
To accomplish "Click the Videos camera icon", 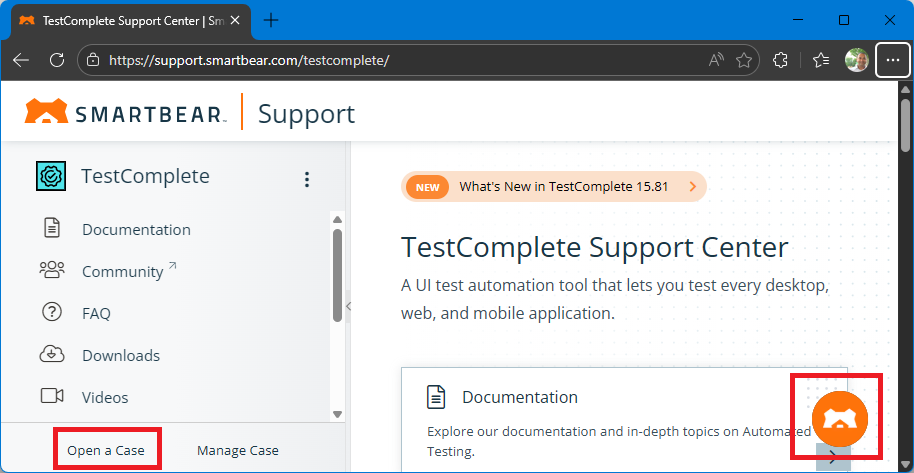I will (52, 397).
